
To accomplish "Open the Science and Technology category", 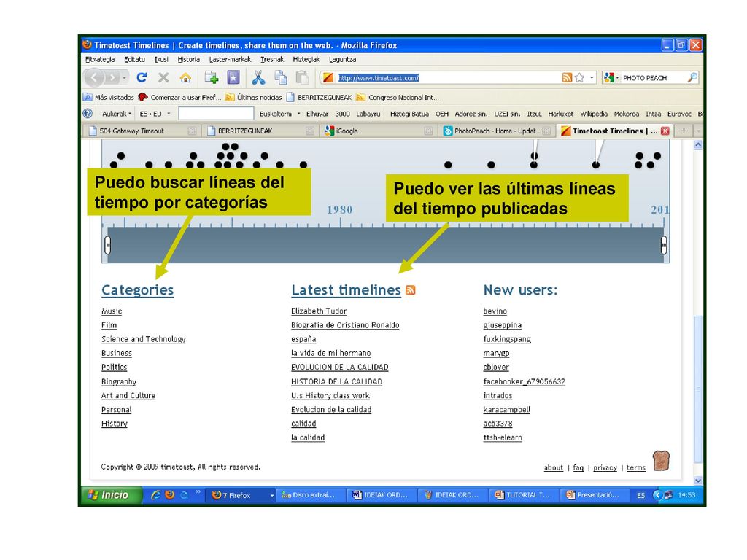I will click(144, 339).
